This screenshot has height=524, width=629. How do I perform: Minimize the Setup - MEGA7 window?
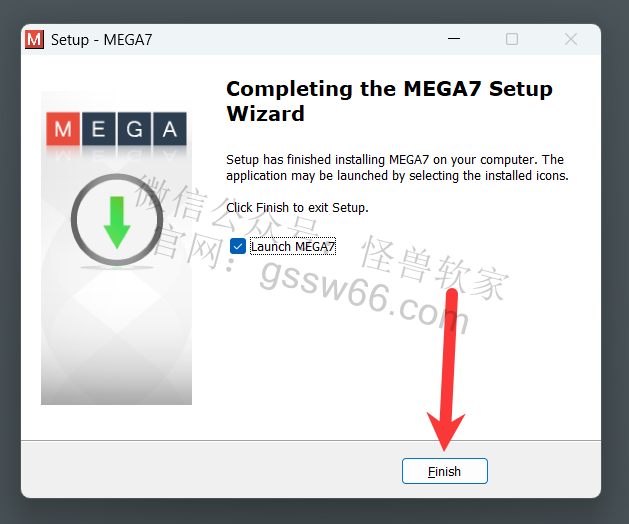tap(454, 39)
